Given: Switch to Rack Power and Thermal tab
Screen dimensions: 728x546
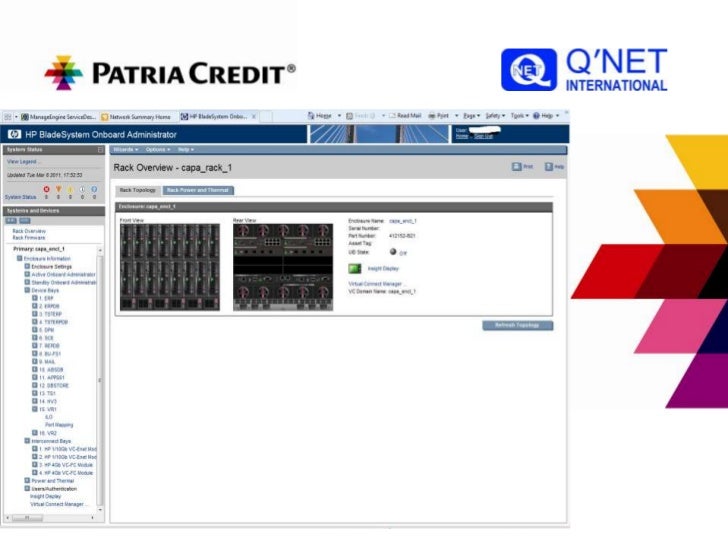Looking at the screenshot, I should point(198,190).
